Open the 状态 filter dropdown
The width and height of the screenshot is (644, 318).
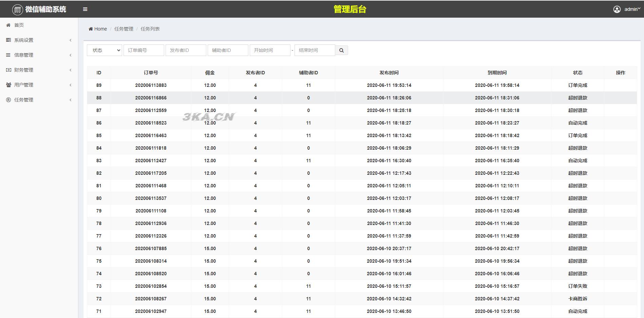[x=105, y=50]
